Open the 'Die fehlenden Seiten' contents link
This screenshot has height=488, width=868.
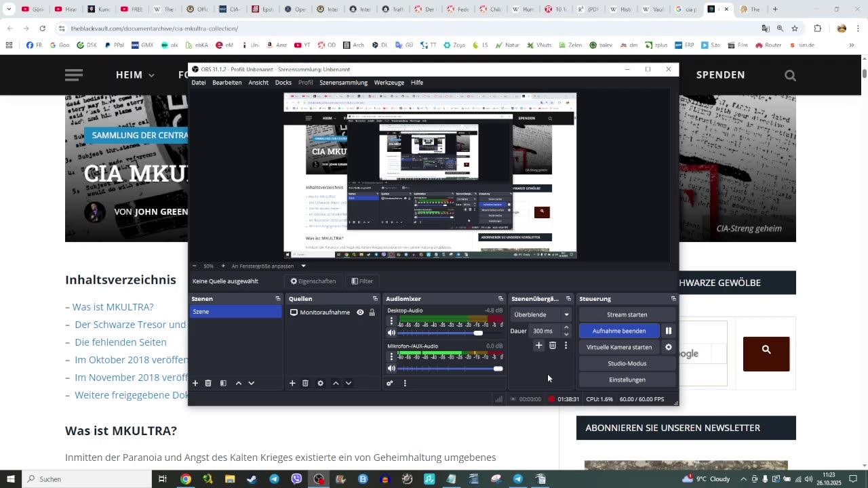coord(121,342)
